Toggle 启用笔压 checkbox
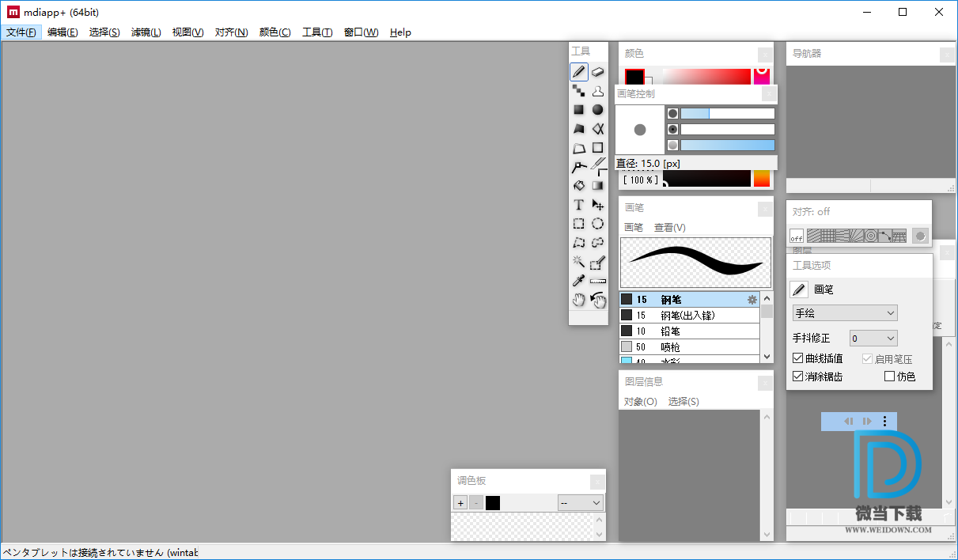The width and height of the screenshot is (958, 560). [867, 359]
